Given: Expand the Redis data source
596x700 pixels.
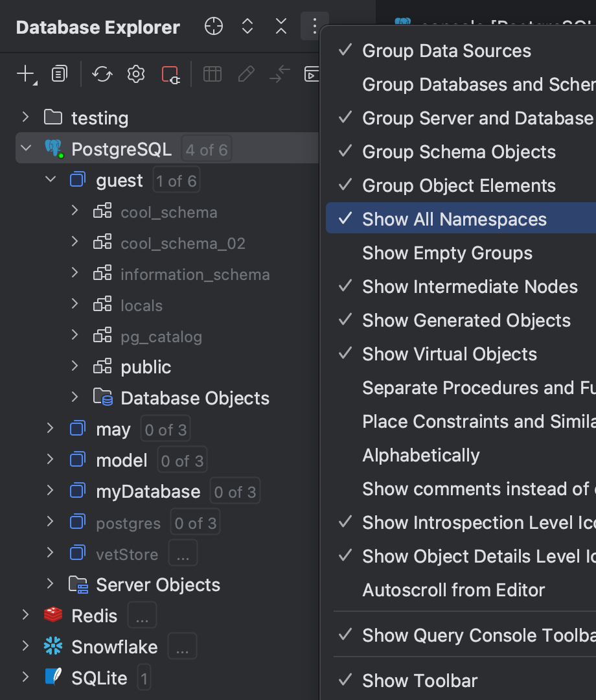Looking at the screenshot, I should pyautogui.click(x=25, y=615).
